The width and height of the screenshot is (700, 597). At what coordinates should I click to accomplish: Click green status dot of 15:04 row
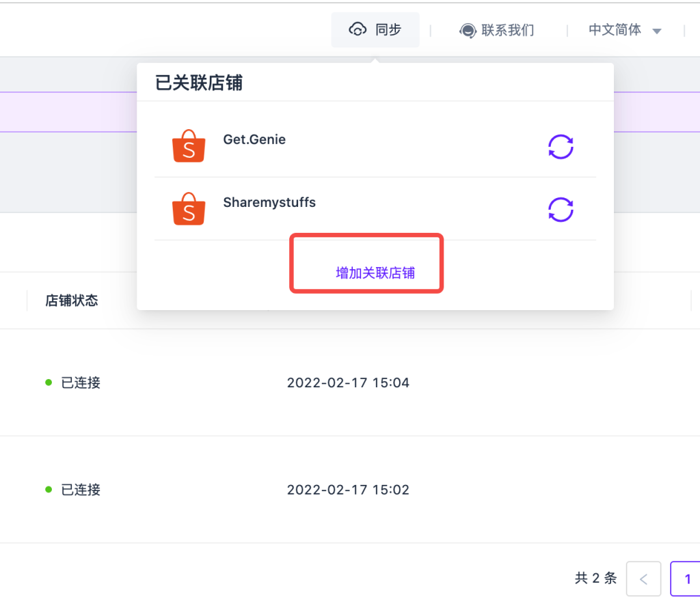49,383
